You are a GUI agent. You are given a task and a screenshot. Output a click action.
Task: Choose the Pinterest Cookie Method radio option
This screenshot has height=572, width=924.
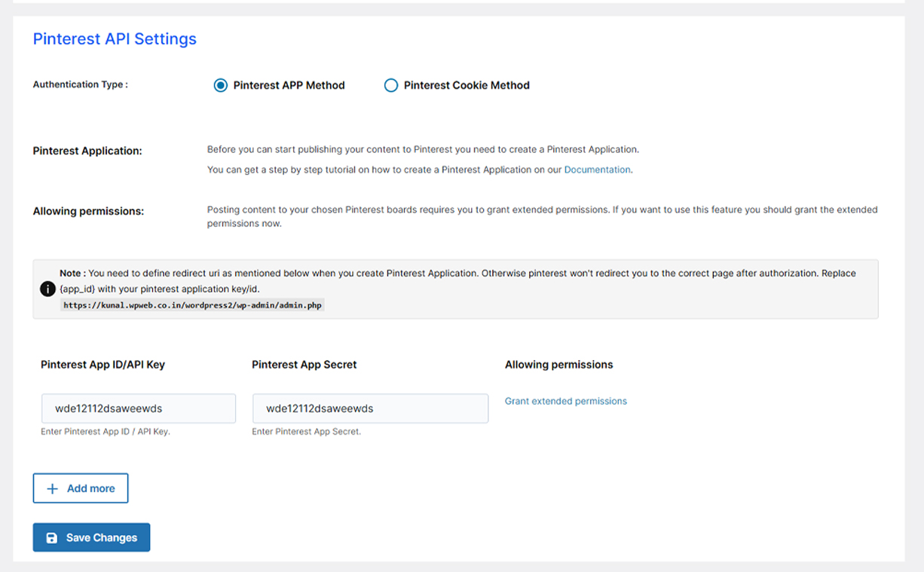pyautogui.click(x=391, y=85)
